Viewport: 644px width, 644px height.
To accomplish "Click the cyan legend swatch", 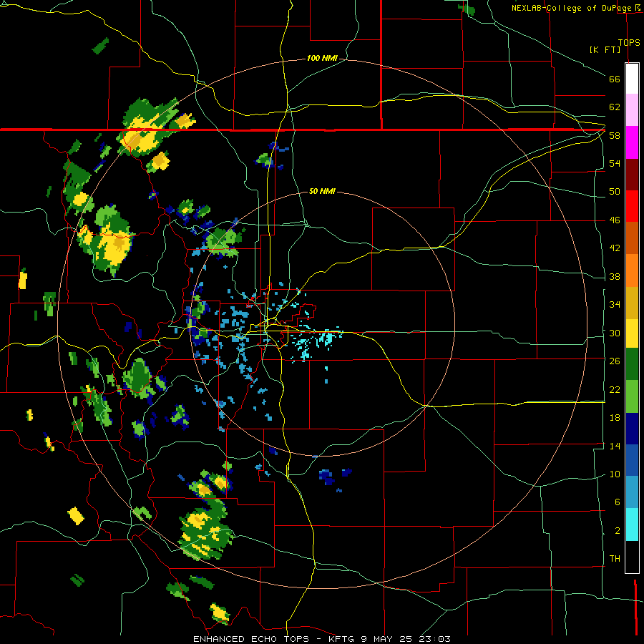I will [632, 525].
